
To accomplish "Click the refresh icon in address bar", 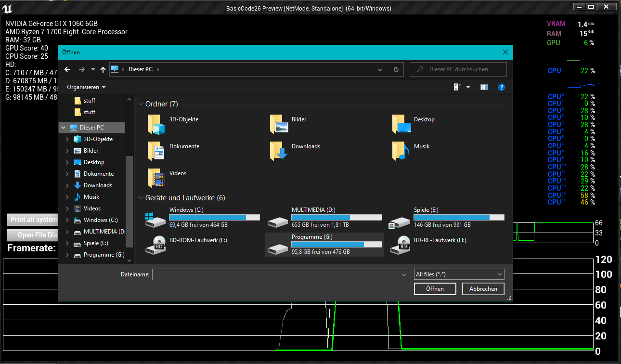I will pyautogui.click(x=396, y=69).
